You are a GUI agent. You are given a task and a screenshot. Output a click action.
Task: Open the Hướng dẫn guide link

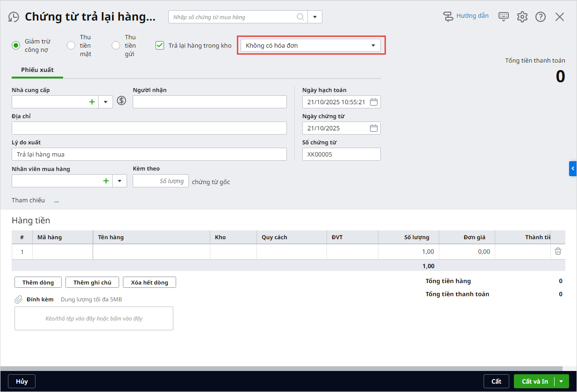(x=466, y=16)
